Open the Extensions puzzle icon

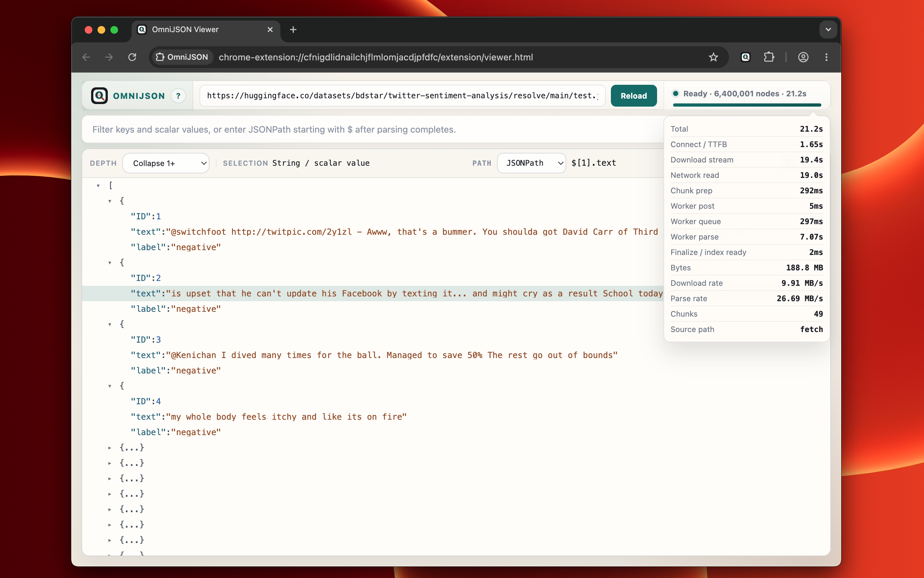click(x=769, y=57)
